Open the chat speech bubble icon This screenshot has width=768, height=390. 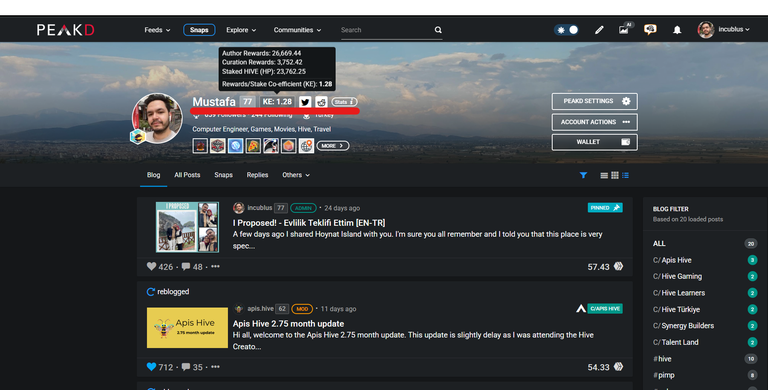[x=650, y=29]
